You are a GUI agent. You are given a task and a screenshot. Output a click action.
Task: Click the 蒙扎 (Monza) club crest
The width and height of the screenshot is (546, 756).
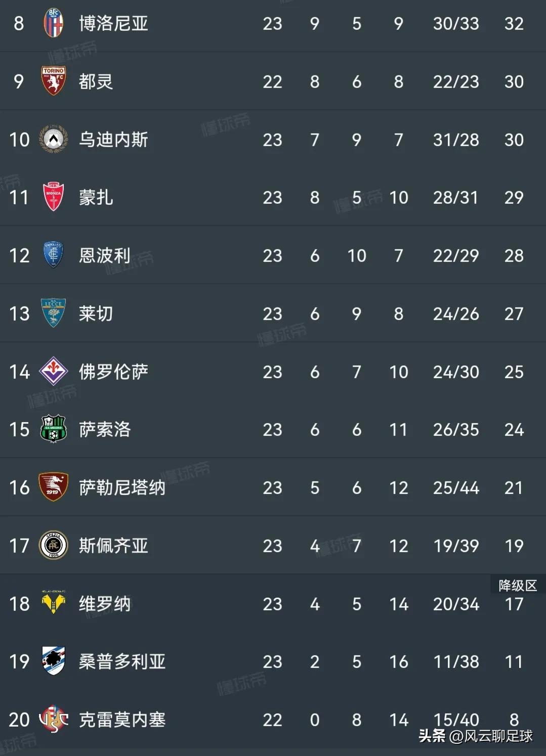[x=53, y=198]
